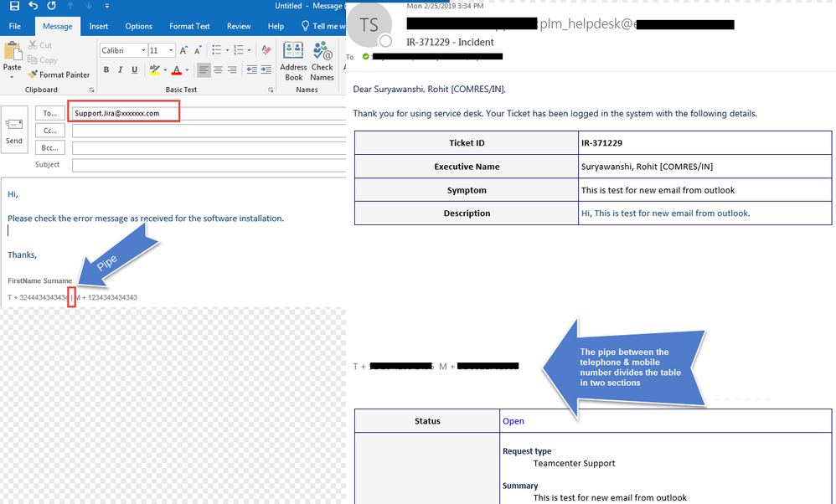Click the Tell me lightbulb search box
Image resolution: width=836 pixels, height=504 pixels.
pos(323,26)
